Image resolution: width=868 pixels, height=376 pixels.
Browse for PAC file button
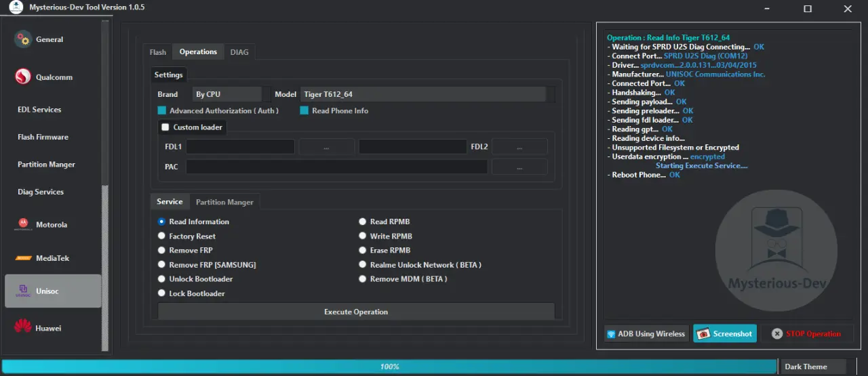click(x=519, y=167)
